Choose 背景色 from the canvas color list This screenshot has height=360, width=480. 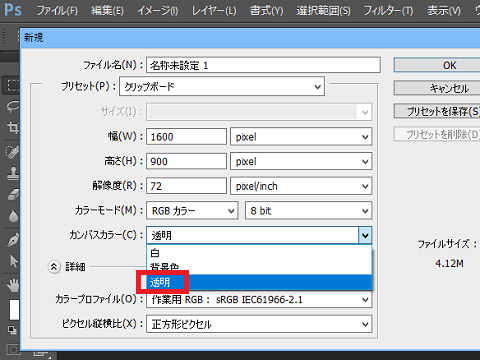tap(259, 267)
